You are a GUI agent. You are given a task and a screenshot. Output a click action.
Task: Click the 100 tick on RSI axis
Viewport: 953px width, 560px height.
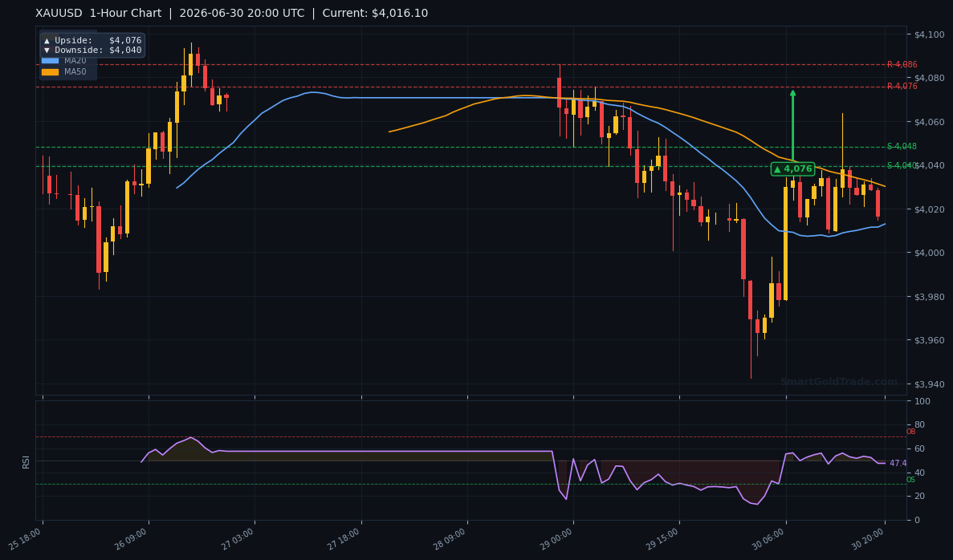pyautogui.click(x=922, y=401)
